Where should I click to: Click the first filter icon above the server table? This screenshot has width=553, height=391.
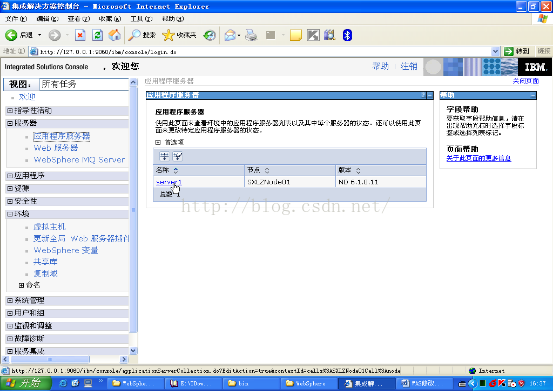coord(164,156)
